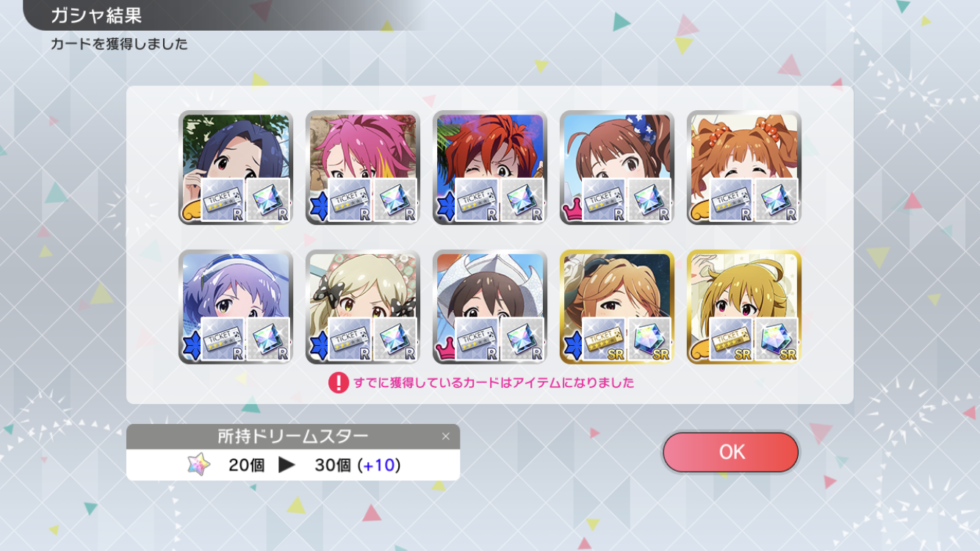Click the R crystal on purple-haired girl card
The height and width of the screenshot is (551, 980).
click(267, 338)
